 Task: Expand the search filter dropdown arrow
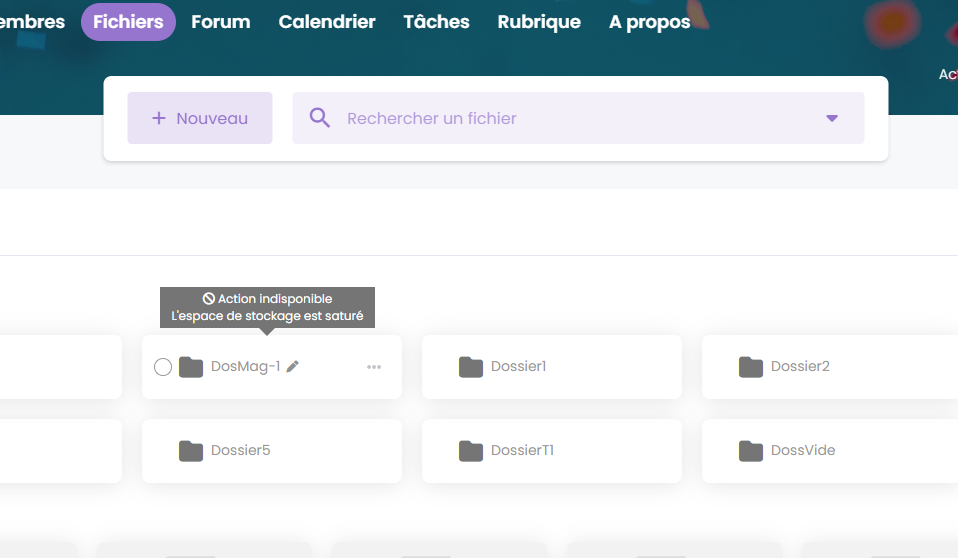click(x=832, y=118)
